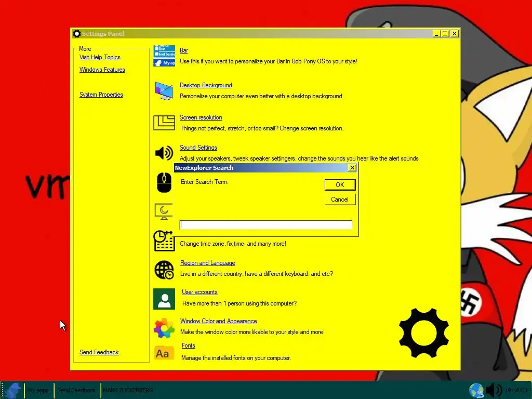The height and width of the screenshot is (399, 532).
Task: Open the mouse settings icon
Action: (164, 182)
